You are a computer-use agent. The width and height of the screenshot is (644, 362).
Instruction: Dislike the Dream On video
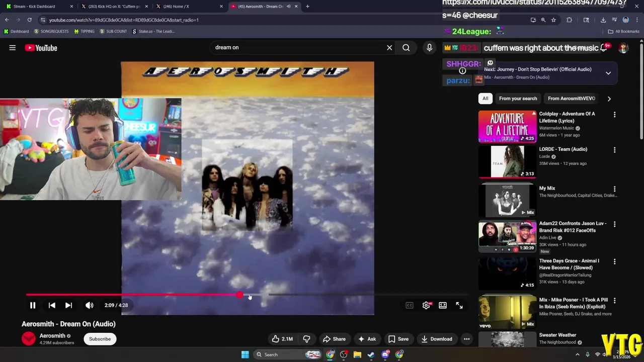[x=306, y=339]
